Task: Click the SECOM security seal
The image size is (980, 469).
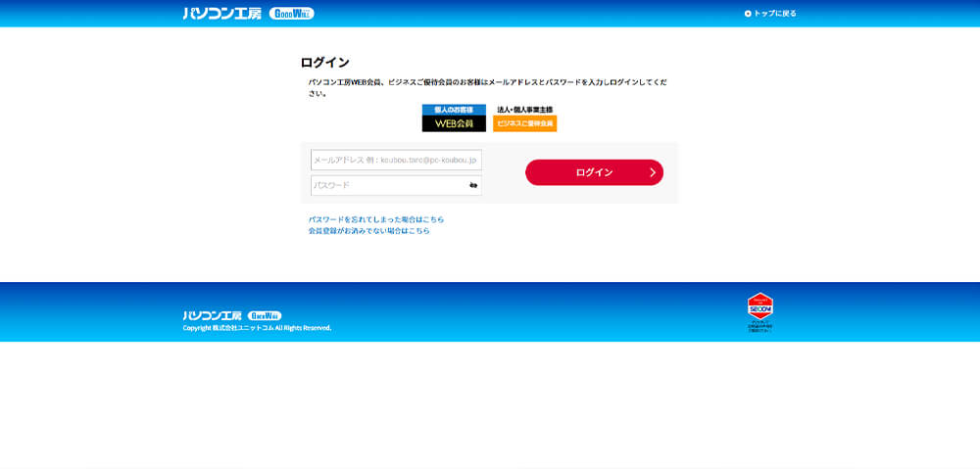Action: [x=760, y=311]
